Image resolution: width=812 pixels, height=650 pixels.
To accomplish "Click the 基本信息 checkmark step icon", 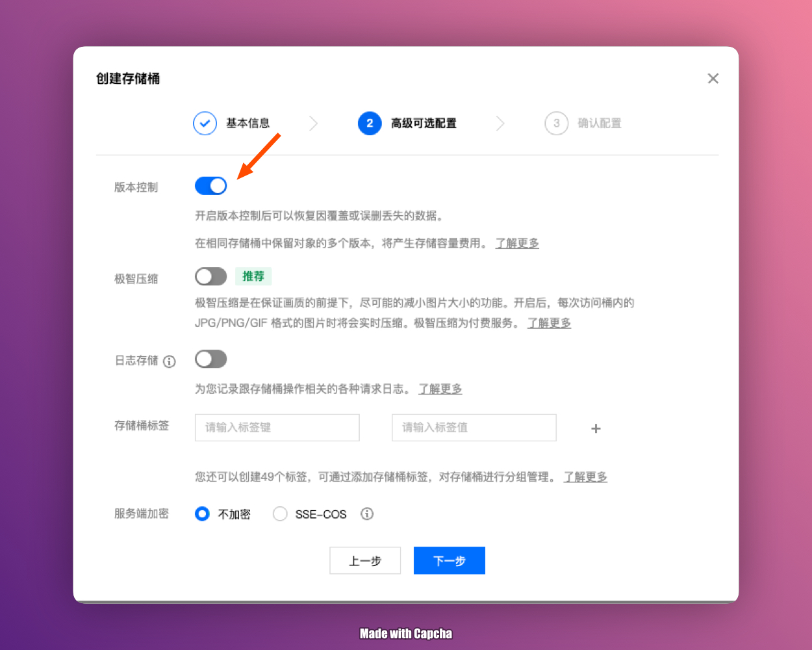I will (205, 123).
